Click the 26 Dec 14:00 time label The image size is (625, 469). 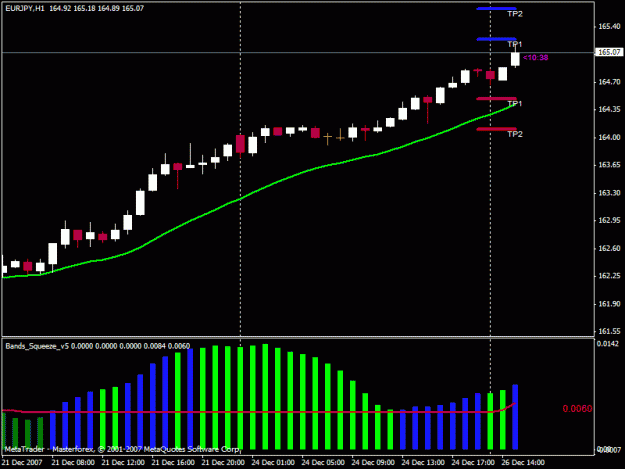coord(523,462)
